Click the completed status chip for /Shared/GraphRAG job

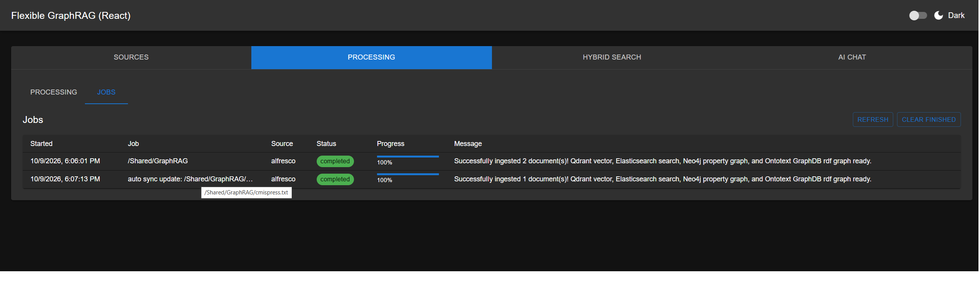click(x=335, y=161)
